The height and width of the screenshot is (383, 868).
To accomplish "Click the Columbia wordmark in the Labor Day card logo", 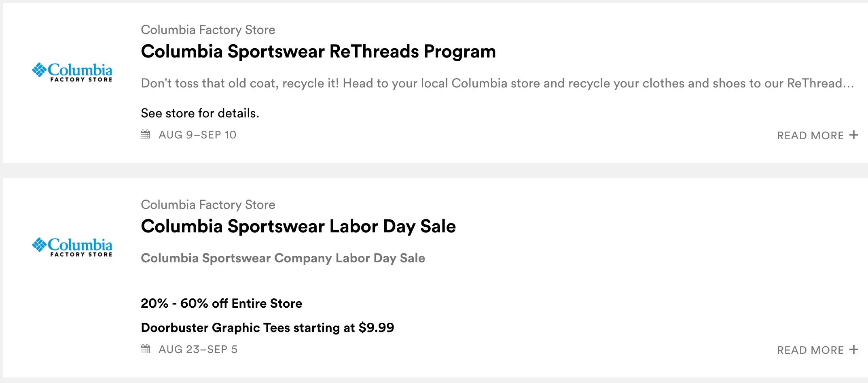I will 80,245.
